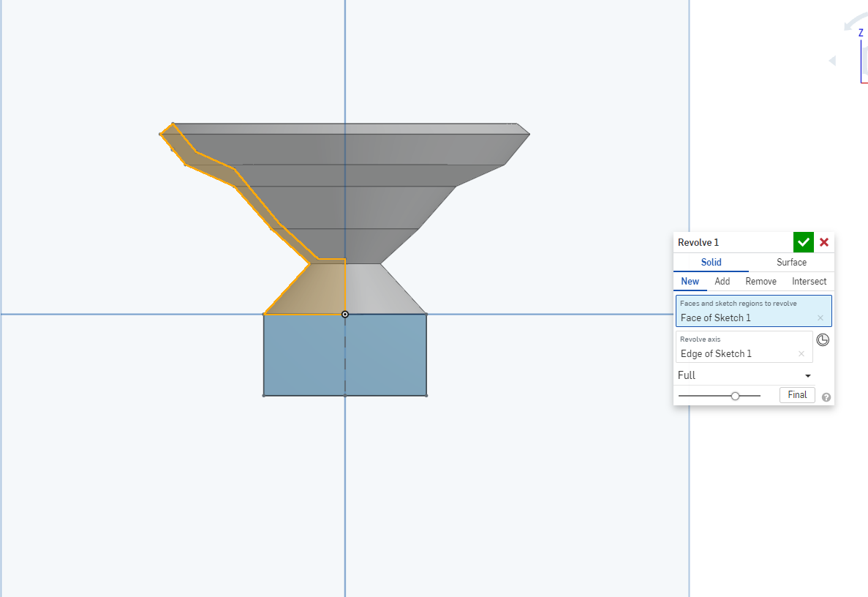Screen dimensions: 868x597
Task: Switch to the Surface tab
Action: tap(791, 262)
